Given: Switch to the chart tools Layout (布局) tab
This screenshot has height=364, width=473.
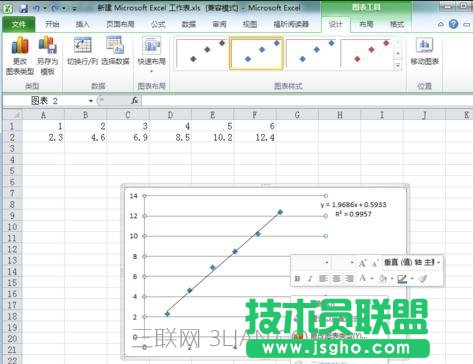Looking at the screenshot, I should coord(366,24).
